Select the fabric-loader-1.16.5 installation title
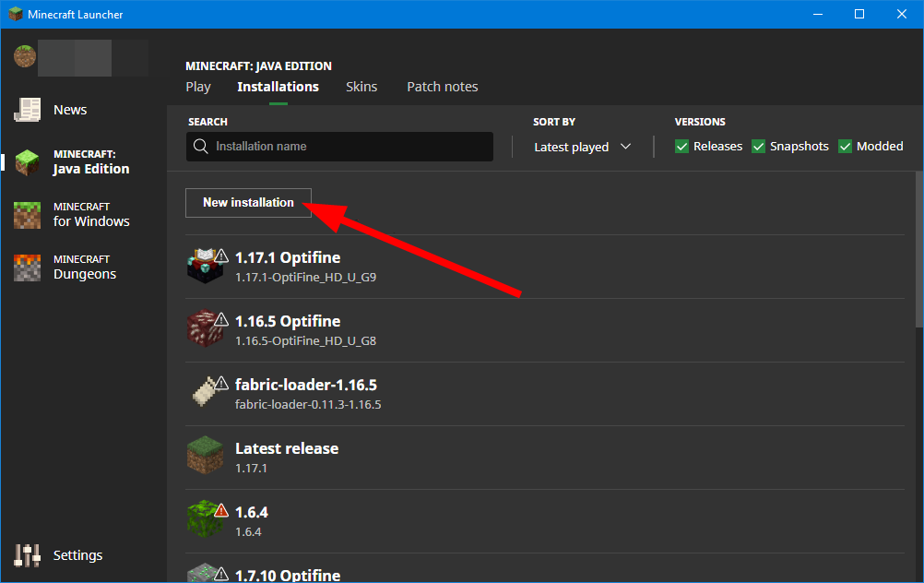924x583 pixels. click(x=306, y=385)
